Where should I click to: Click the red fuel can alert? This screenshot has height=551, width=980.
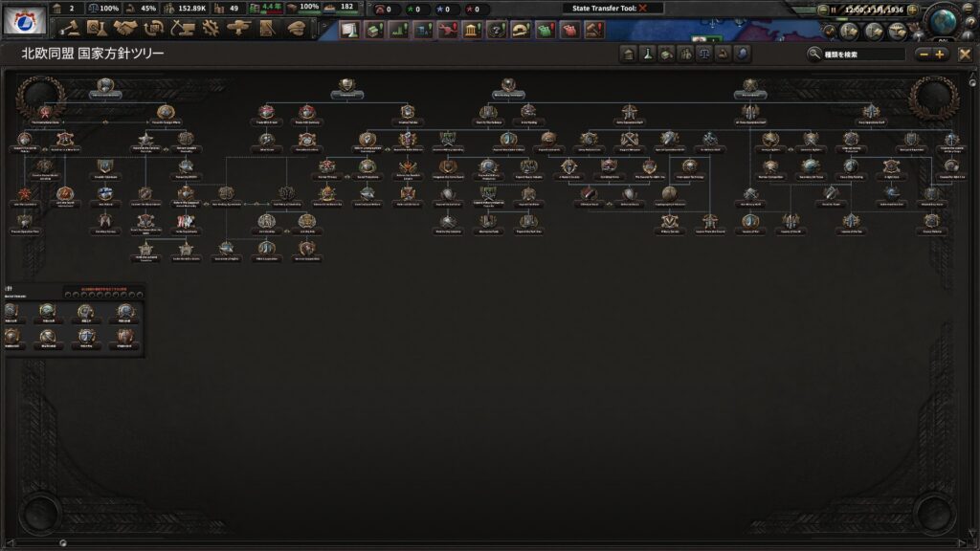pos(570,30)
